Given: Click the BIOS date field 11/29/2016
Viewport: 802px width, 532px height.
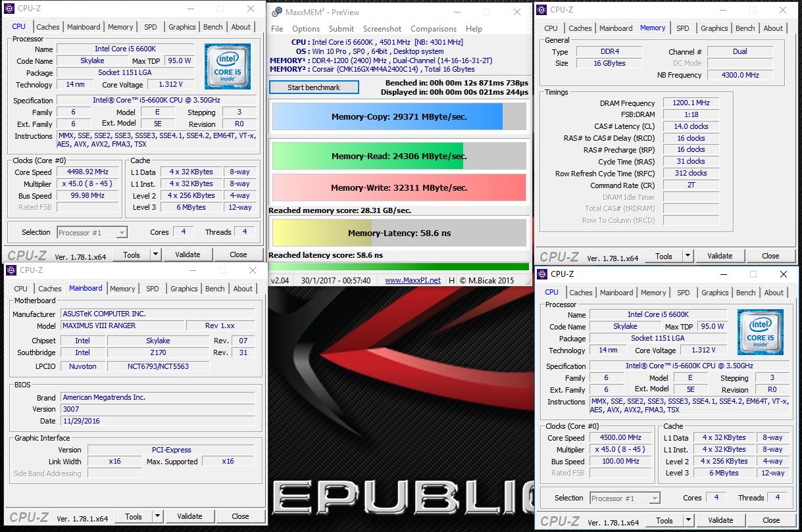Looking at the screenshot, I should click(158, 421).
